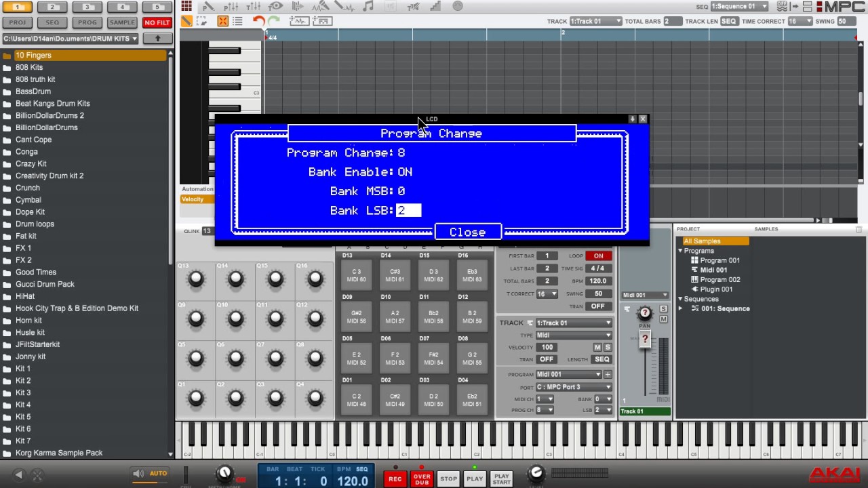Click the PLAY START button
Viewport: 868px width, 488px height.
click(501, 479)
